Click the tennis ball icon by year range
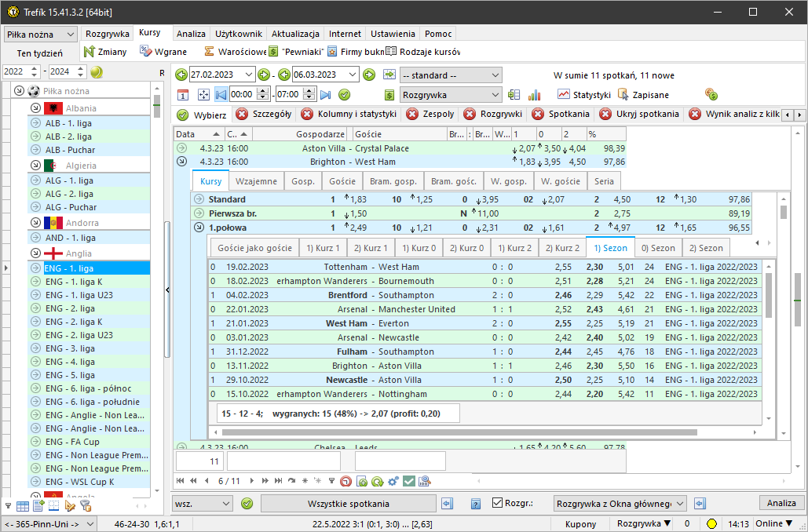This screenshot has width=808, height=532. pos(97,72)
